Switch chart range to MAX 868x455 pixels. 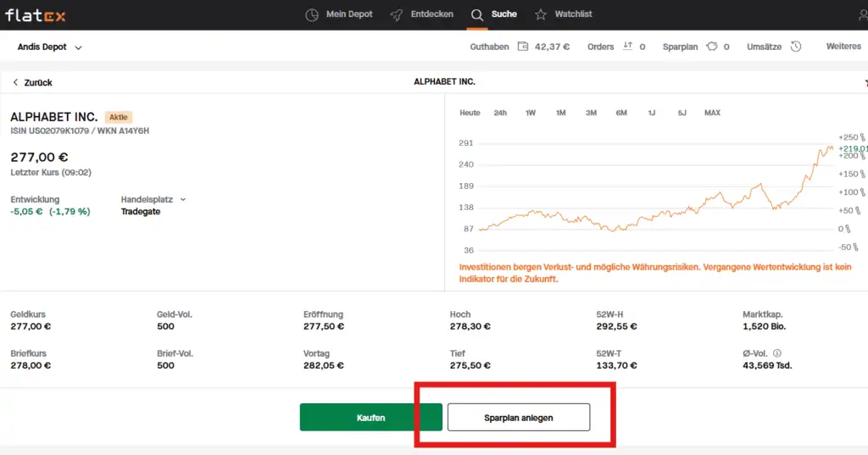pyautogui.click(x=712, y=113)
